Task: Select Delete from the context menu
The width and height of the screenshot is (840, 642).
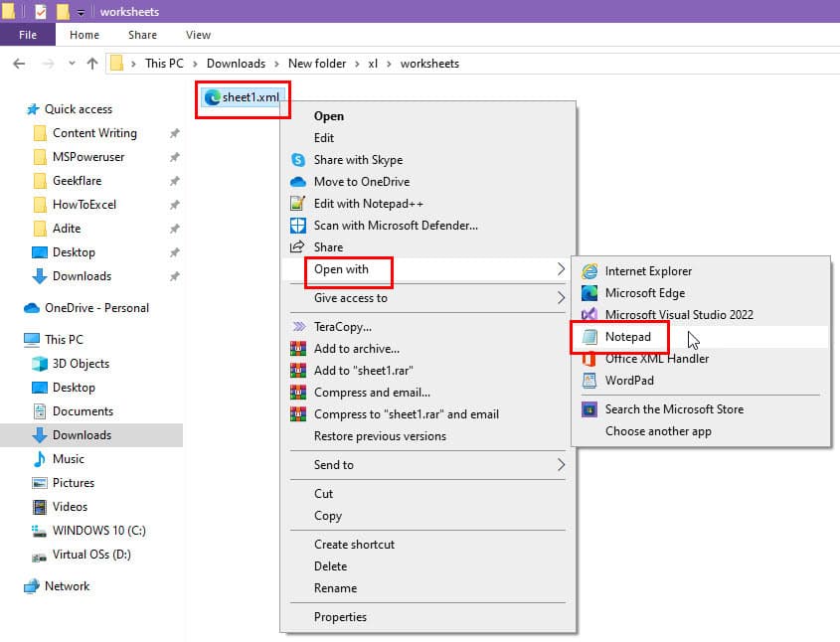Action: pos(427,565)
